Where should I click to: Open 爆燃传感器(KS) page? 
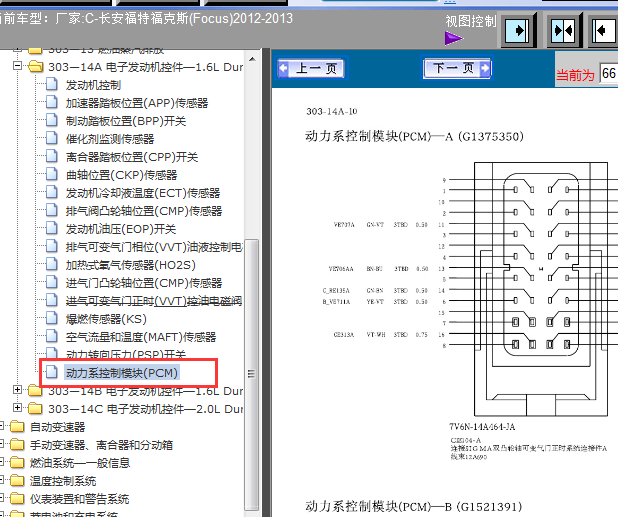(x=106, y=319)
